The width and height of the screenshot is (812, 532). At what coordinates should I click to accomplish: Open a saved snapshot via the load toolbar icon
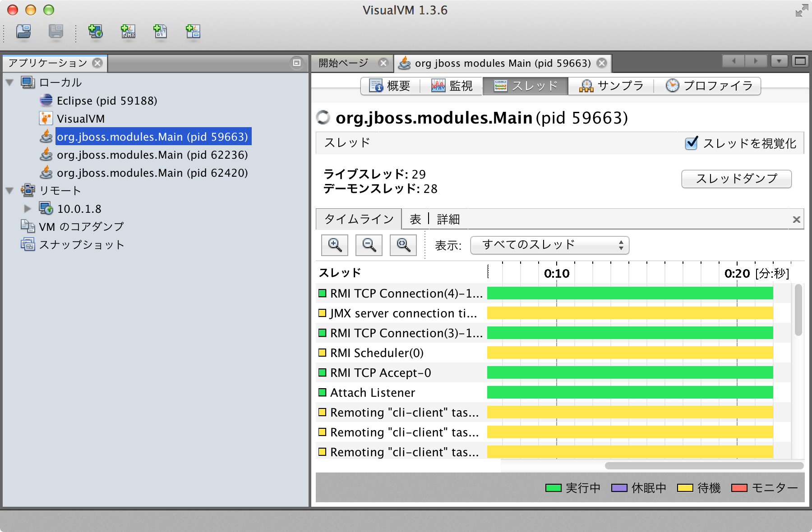tap(23, 32)
